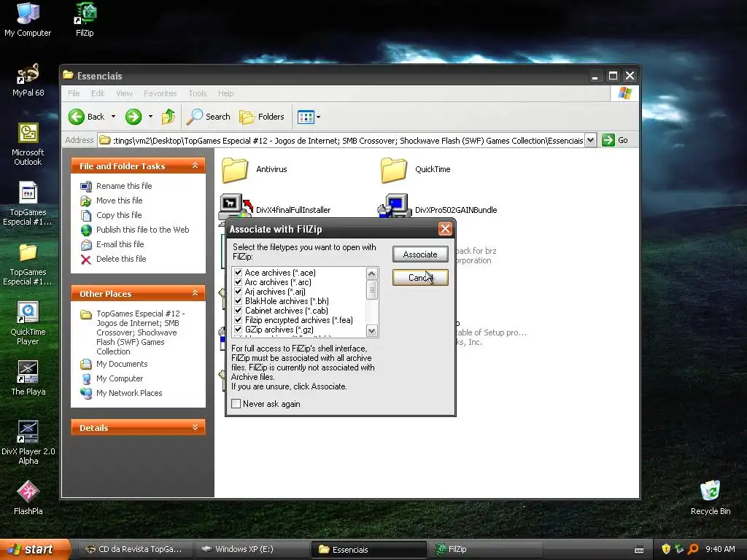The height and width of the screenshot is (560, 747).
Task: Uncheck Cabinet archives (*.cab) checkbox
Action: pos(239,311)
